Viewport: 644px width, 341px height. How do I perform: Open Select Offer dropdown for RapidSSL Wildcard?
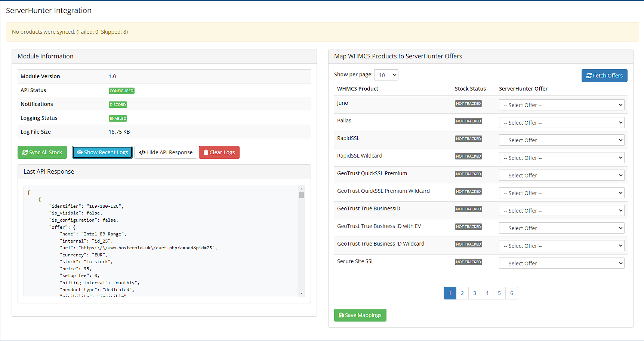click(x=561, y=158)
